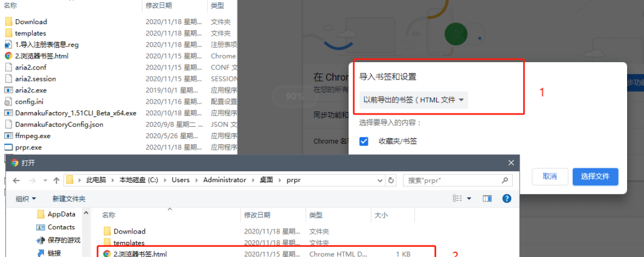Click the change view layout icon
Viewport: 644px width, 257px height.
(458, 198)
